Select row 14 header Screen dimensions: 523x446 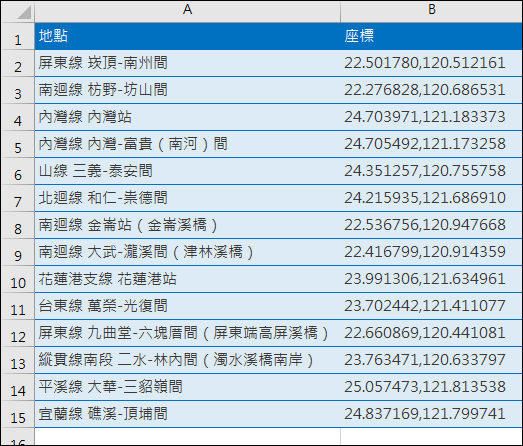coord(18,388)
